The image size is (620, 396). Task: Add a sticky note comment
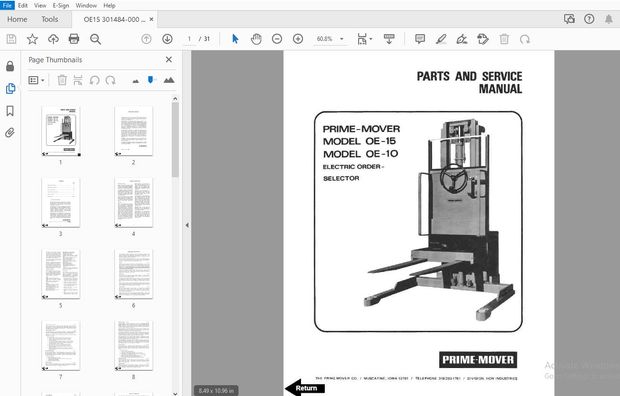420,39
